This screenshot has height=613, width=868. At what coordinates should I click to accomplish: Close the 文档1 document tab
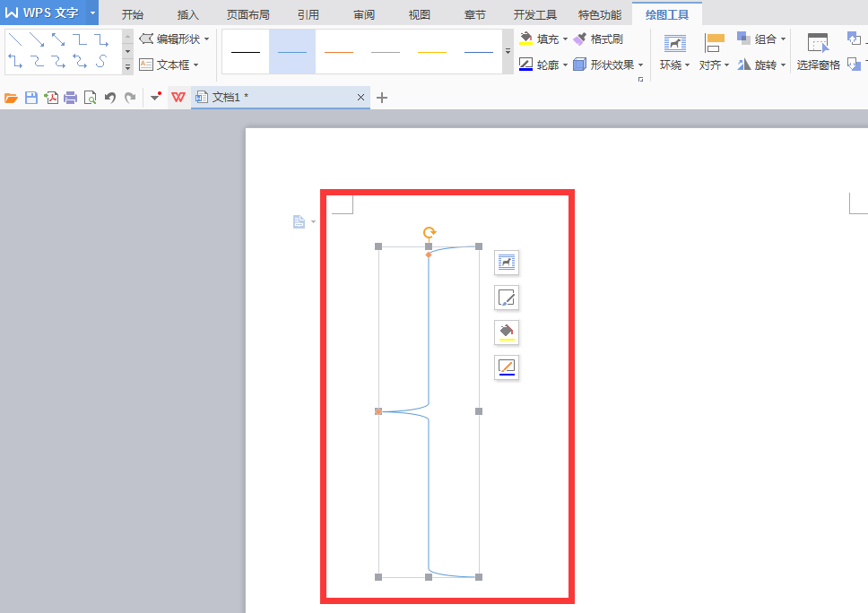click(360, 98)
